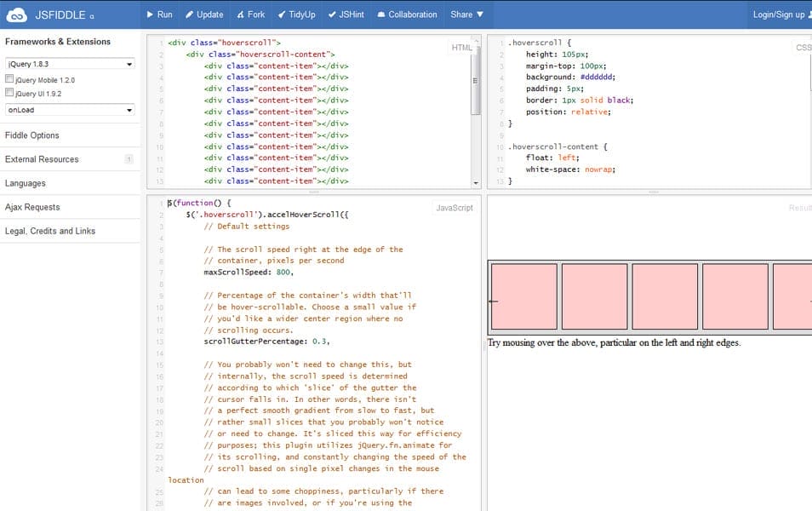This screenshot has height=511, width=812.
Task: Open the Languages section
Action: (26, 183)
